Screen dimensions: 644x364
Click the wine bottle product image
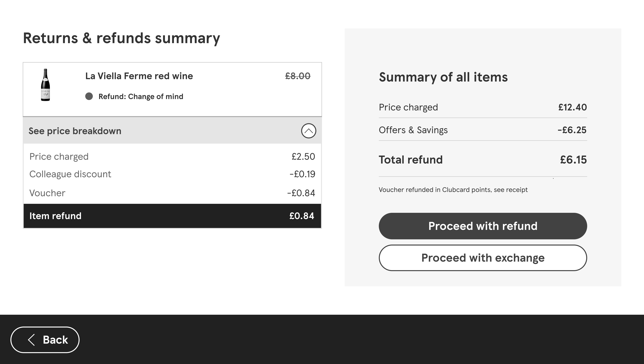[x=45, y=85]
